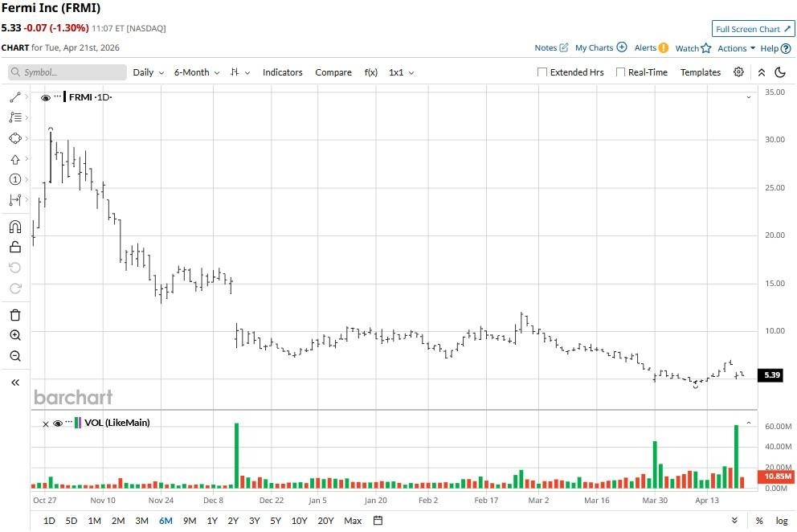Viewport: 797px width, 532px height.
Task: Select the 1Y range
Action: pos(212,520)
